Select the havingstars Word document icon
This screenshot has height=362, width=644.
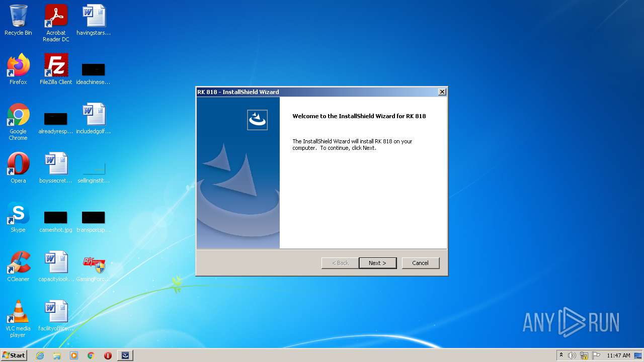pyautogui.click(x=94, y=20)
